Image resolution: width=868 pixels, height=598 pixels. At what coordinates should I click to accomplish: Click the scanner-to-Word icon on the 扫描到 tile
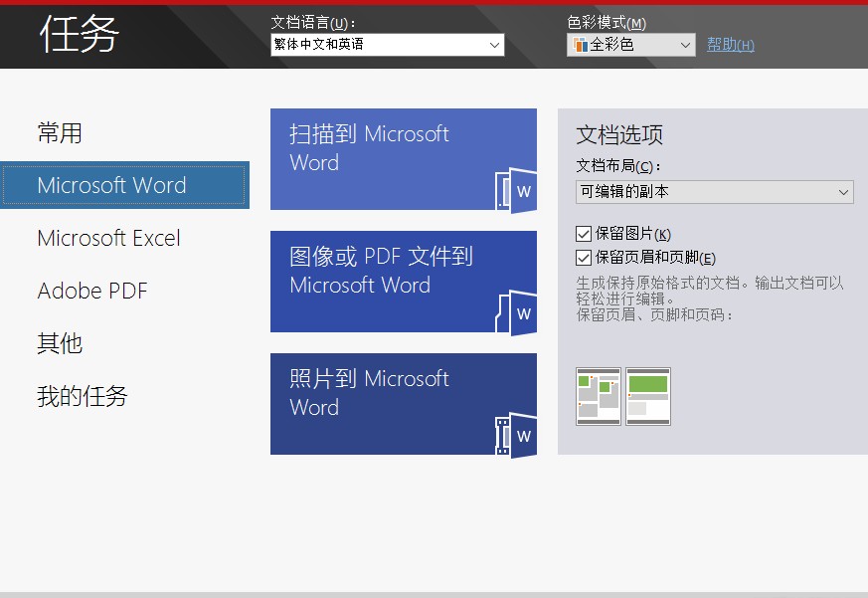[516, 191]
